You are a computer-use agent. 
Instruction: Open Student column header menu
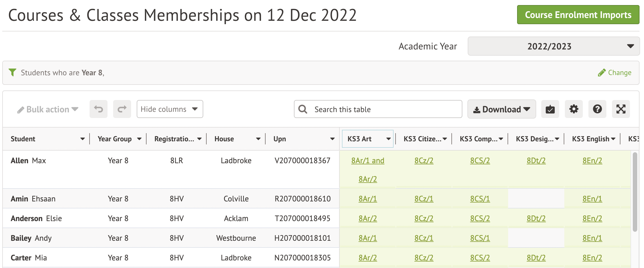82,139
